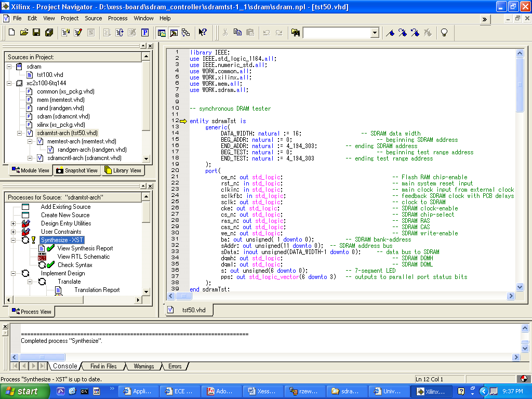Click the Copy toolbar icon
This screenshot has height=399, width=532.
(237, 32)
